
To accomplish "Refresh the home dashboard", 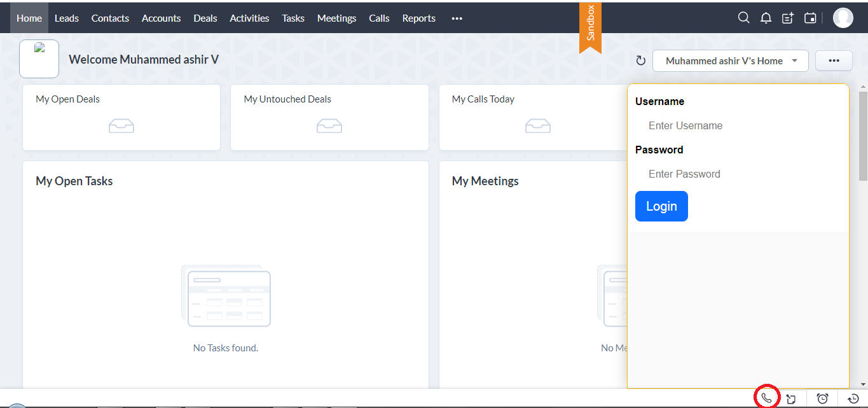I will (640, 61).
